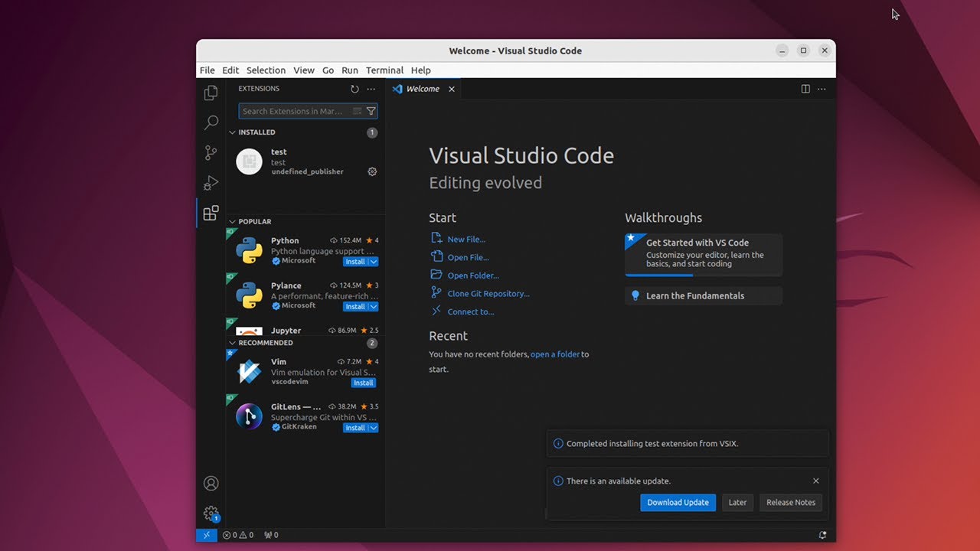
Task: Split the editor to the right
Action: [x=805, y=89]
